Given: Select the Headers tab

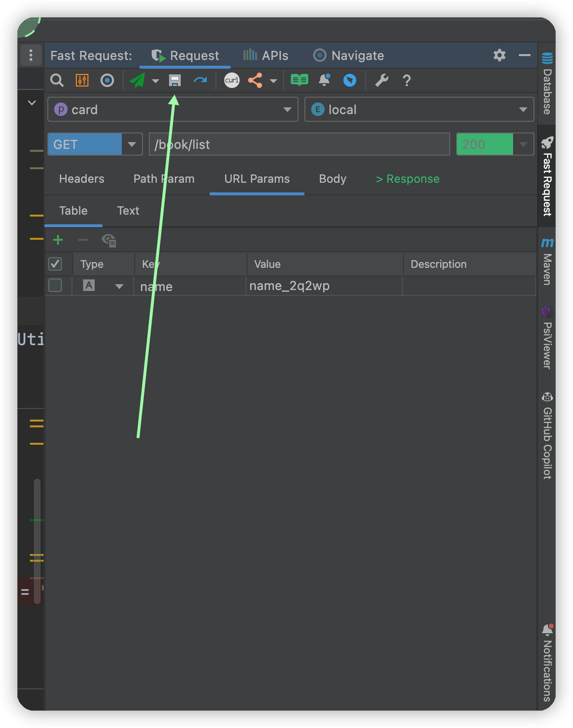Looking at the screenshot, I should pyautogui.click(x=82, y=179).
